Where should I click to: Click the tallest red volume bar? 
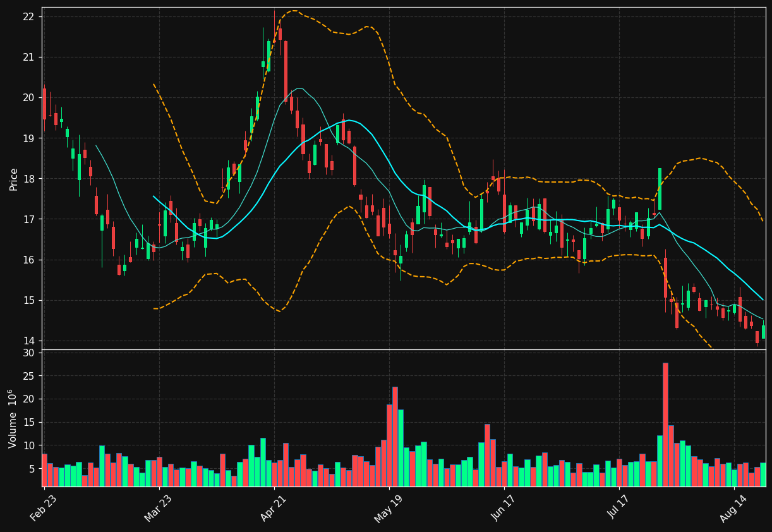[665, 425]
